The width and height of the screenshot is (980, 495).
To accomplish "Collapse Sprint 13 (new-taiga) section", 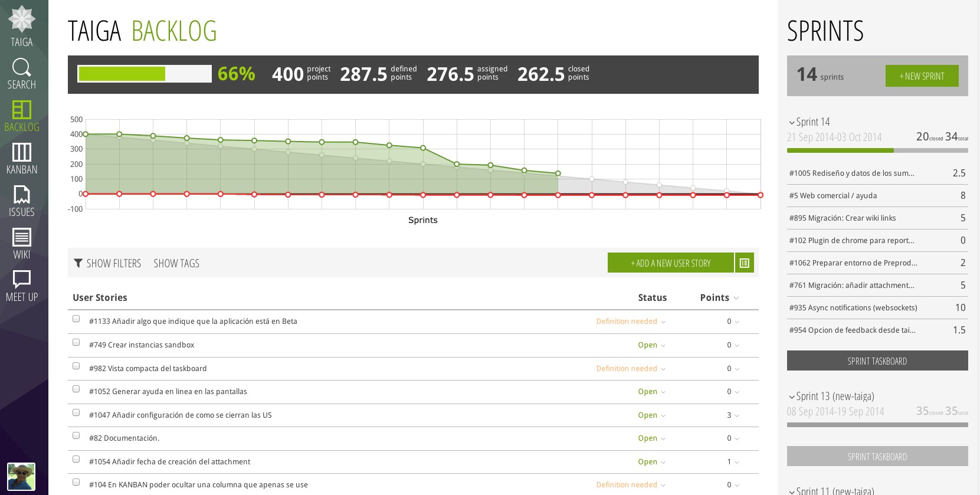I will (792, 397).
